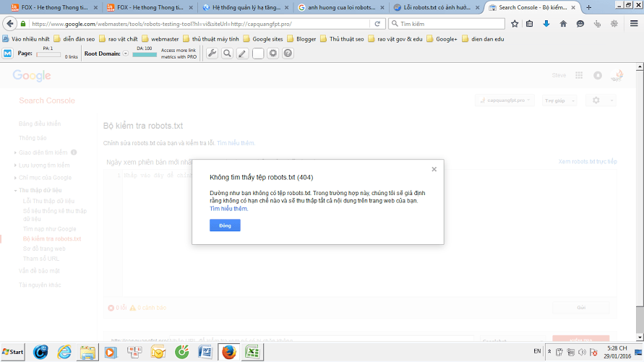Image resolution: width=644 pixels, height=362 pixels.
Task: Open Sơ đồ trang web sidebar item
Action: click(44, 249)
